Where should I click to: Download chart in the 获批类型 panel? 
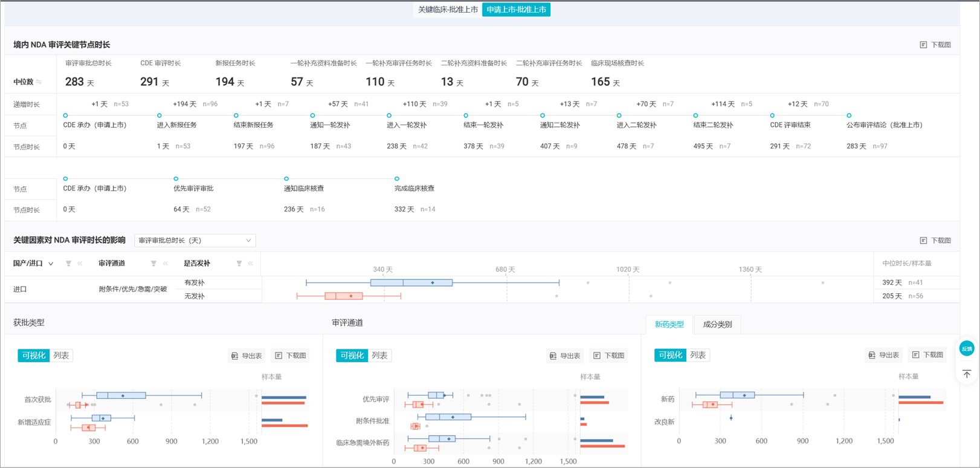[291, 356]
